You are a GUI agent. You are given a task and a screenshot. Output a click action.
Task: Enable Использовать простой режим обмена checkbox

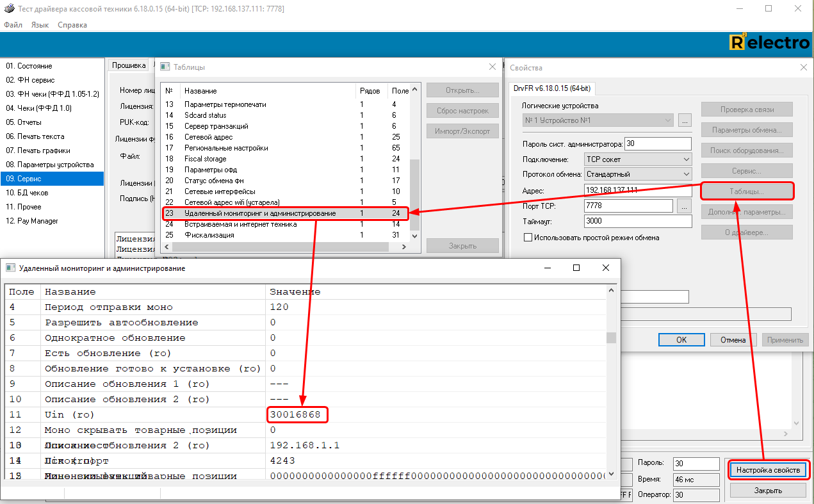tap(528, 238)
